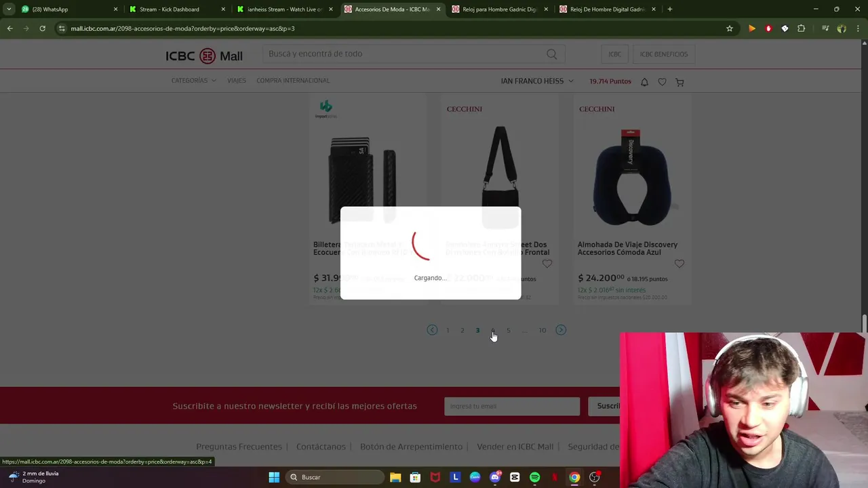Screen dimensions: 868x488
Task: Switch to the WhatsApp tab
Action: pos(68,9)
